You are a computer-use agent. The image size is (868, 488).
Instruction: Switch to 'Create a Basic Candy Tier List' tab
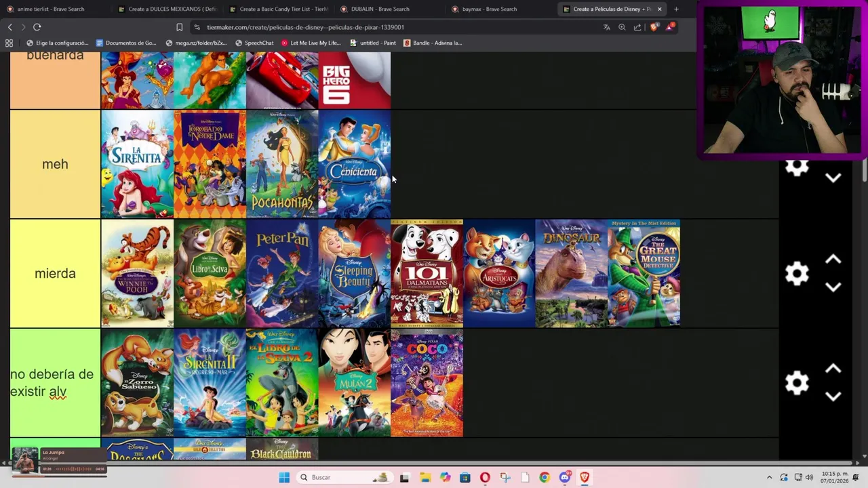point(278,9)
